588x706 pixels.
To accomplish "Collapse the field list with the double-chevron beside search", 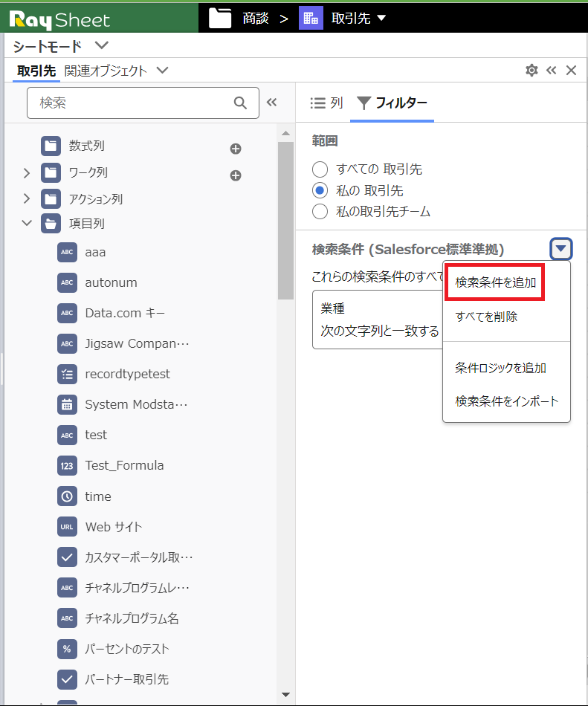I will point(271,103).
